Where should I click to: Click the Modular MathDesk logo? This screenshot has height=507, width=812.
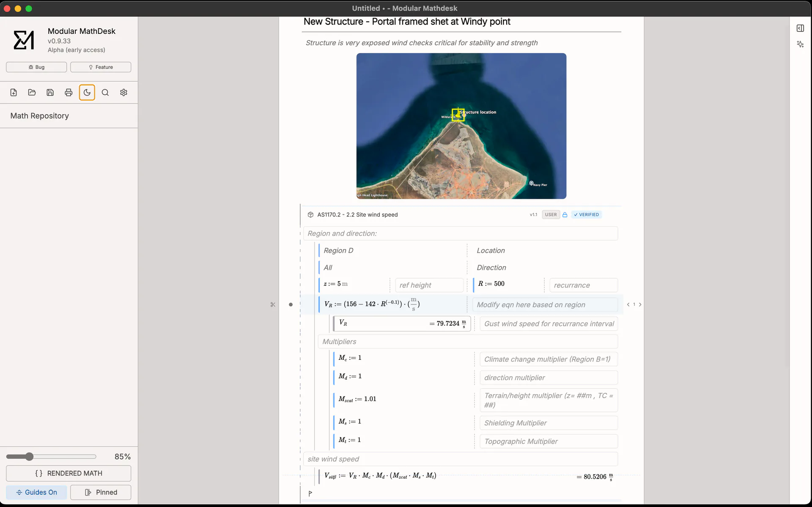[24, 40]
